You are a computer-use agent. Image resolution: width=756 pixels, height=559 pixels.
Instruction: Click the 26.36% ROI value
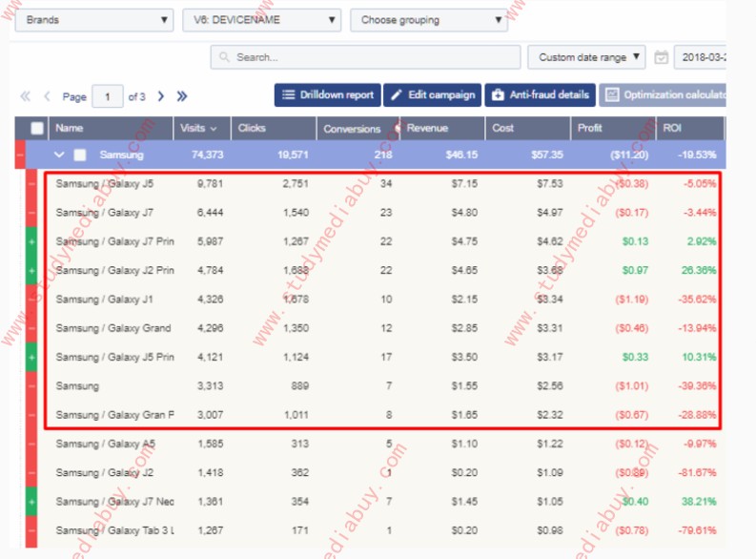[699, 271]
